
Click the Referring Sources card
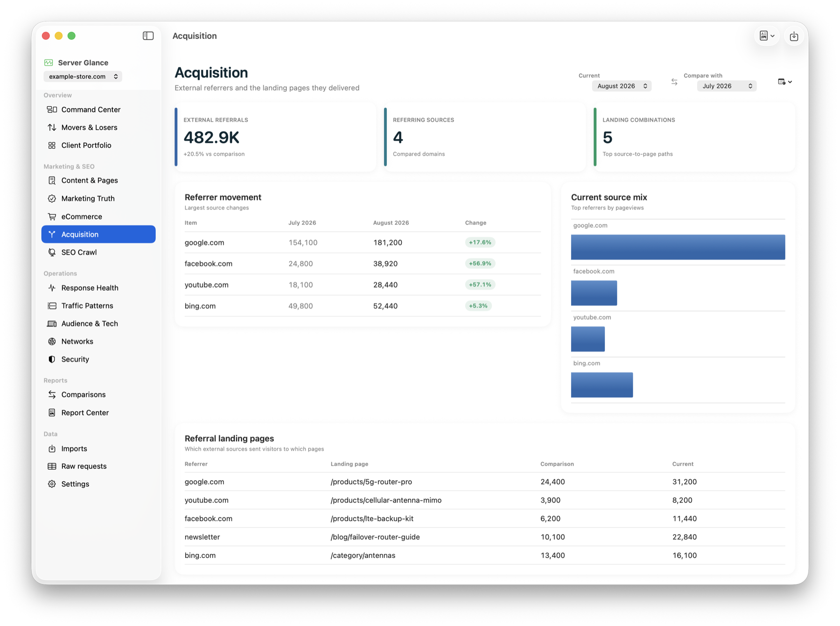click(485, 137)
